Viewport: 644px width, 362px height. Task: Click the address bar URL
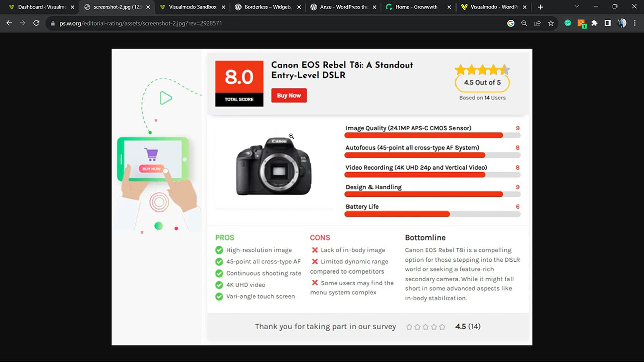tap(141, 23)
